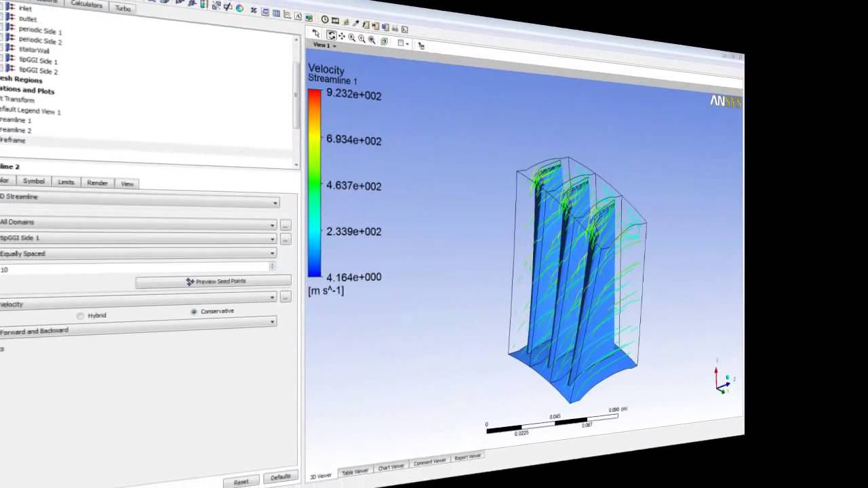Open the Limits tab
Viewport: 868px width, 488px height.
pos(66,182)
